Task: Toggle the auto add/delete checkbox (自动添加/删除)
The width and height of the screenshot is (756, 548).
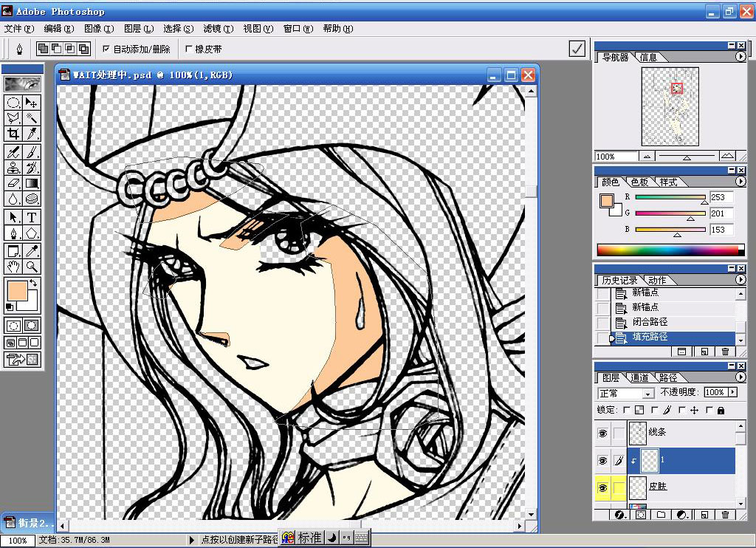Action: pyautogui.click(x=106, y=49)
